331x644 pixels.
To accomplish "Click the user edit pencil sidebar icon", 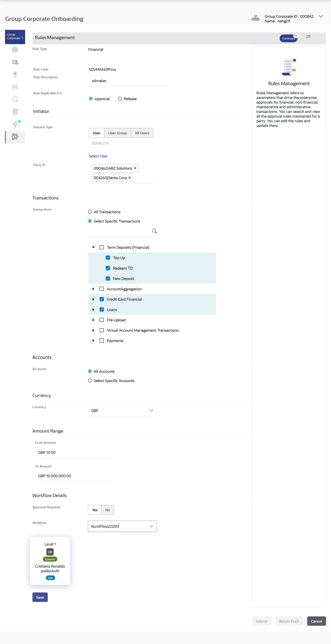I will [15, 99].
